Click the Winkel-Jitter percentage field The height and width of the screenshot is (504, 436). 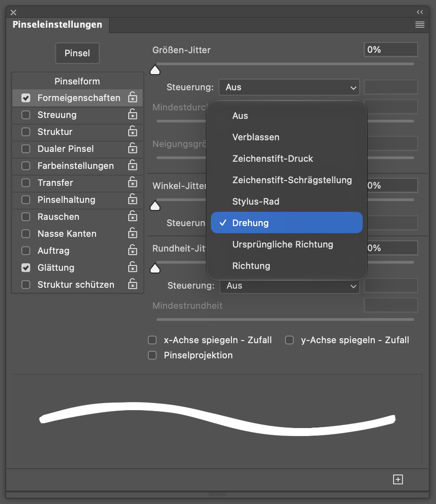click(x=393, y=185)
